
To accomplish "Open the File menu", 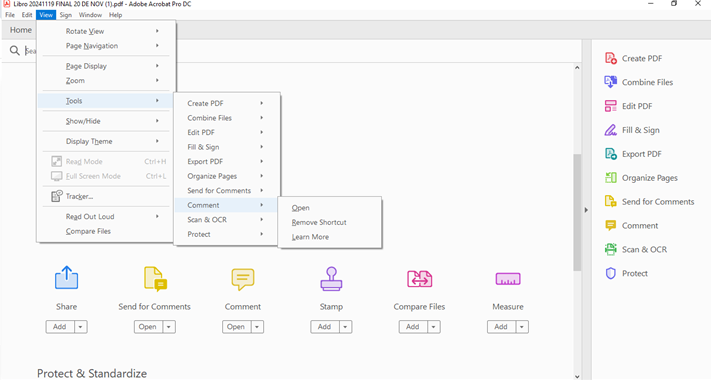I will [10, 15].
